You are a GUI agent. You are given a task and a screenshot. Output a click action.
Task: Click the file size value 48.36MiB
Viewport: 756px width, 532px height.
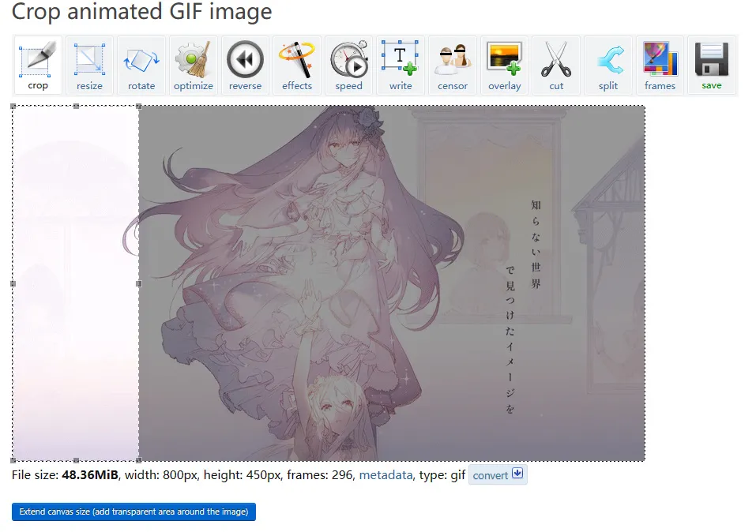tap(90, 475)
